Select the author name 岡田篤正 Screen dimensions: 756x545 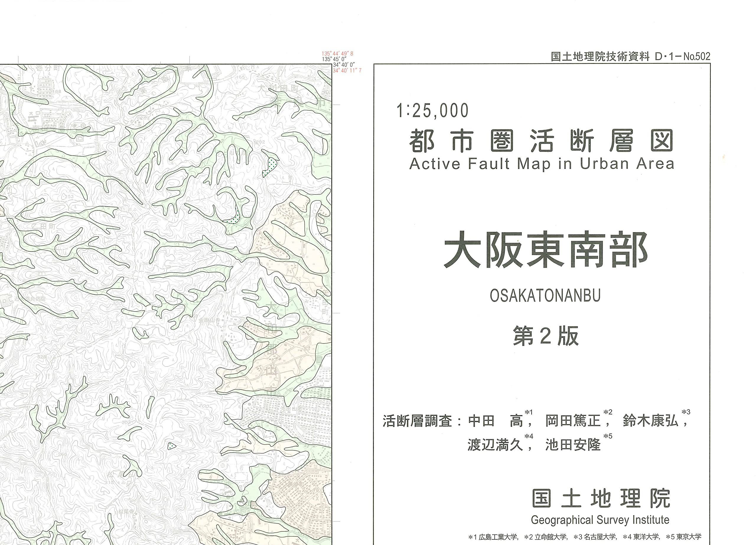pos(573,421)
